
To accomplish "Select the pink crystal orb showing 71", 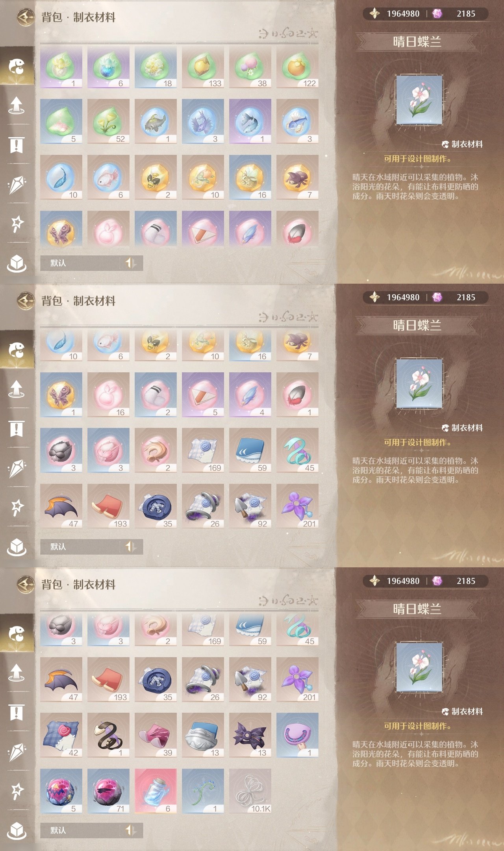I will [108, 791].
